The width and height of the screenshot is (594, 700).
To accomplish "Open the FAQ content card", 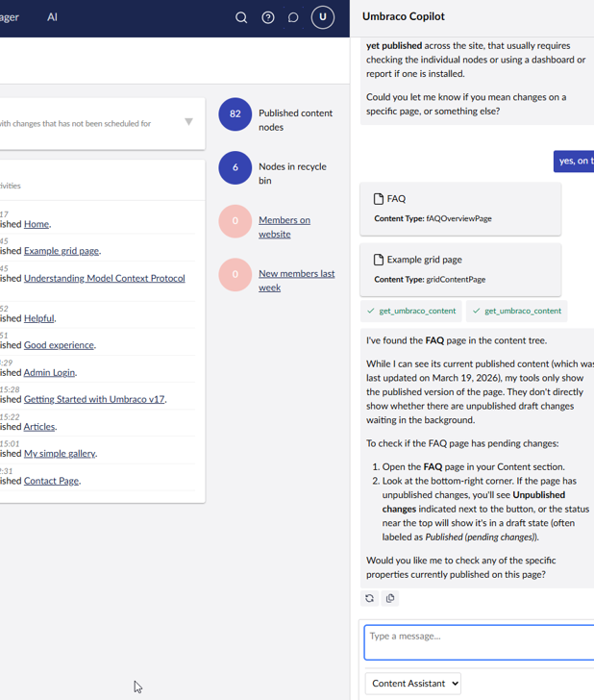I will (460, 208).
